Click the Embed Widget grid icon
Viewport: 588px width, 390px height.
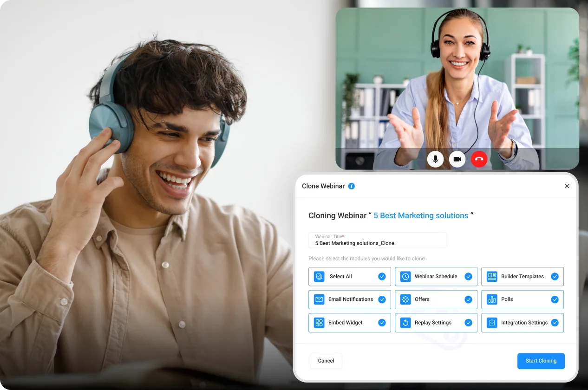click(x=319, y=323)
